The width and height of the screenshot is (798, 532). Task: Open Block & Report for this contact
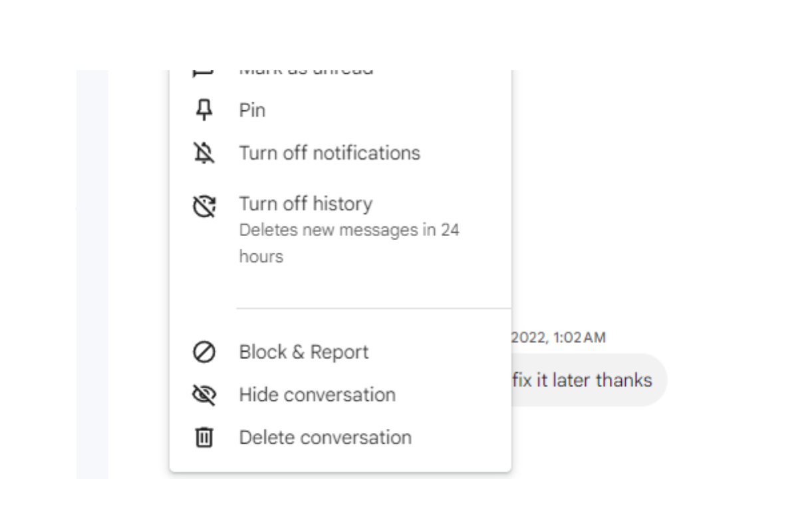tap(304, 352)
